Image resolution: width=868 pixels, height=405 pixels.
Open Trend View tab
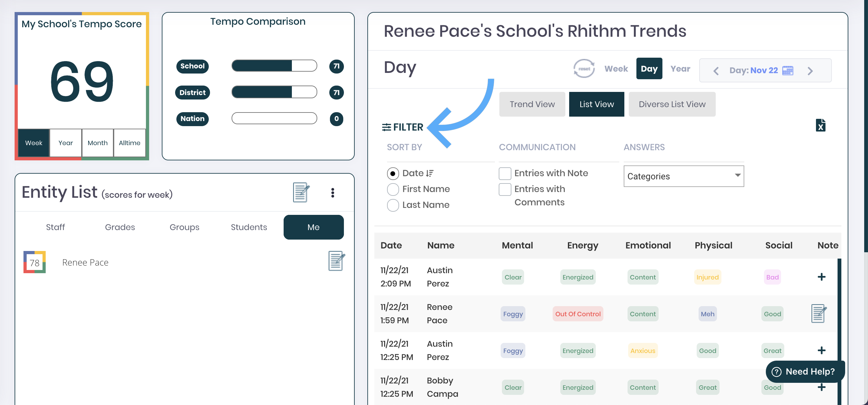(532, 104)
